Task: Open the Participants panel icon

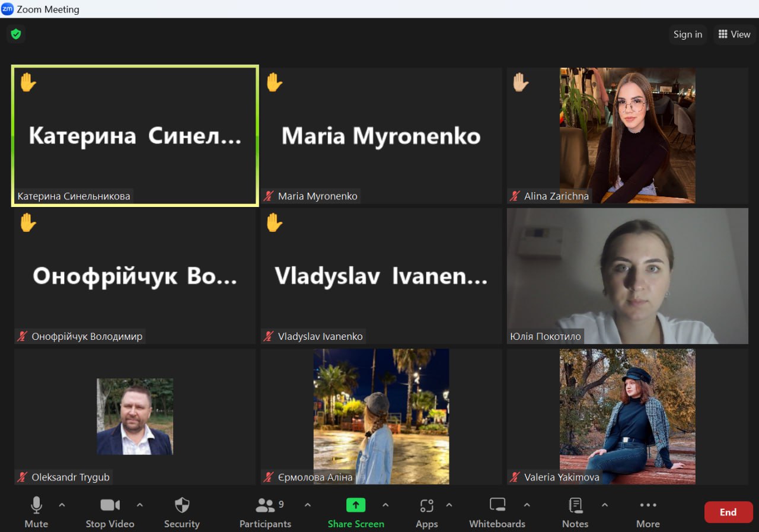Action: [x=265, y=505]
